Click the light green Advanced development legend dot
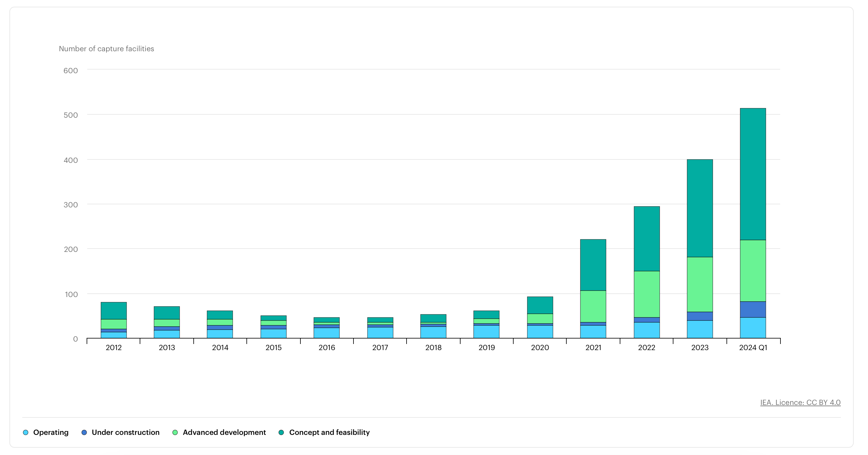868x455 pixels. click(175, 432)
